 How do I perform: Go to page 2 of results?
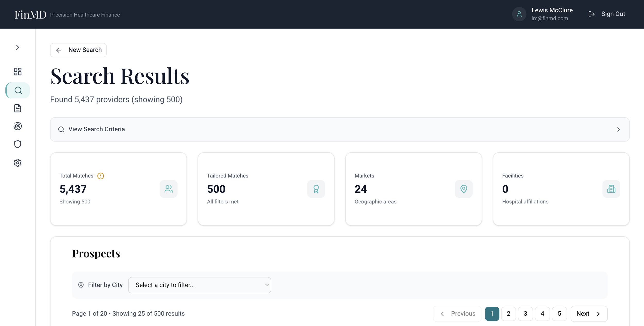(x=508, y=314)
